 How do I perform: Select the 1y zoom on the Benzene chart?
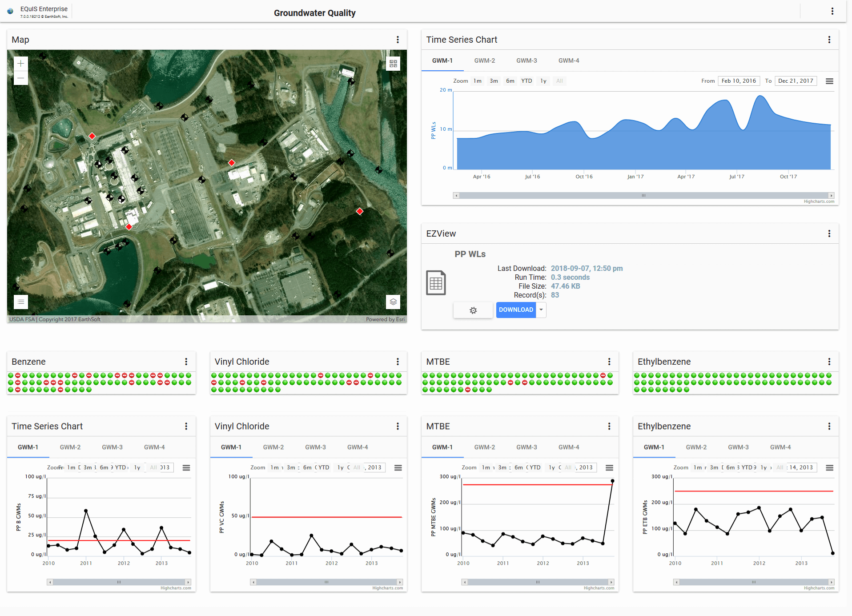click(136, 467)
